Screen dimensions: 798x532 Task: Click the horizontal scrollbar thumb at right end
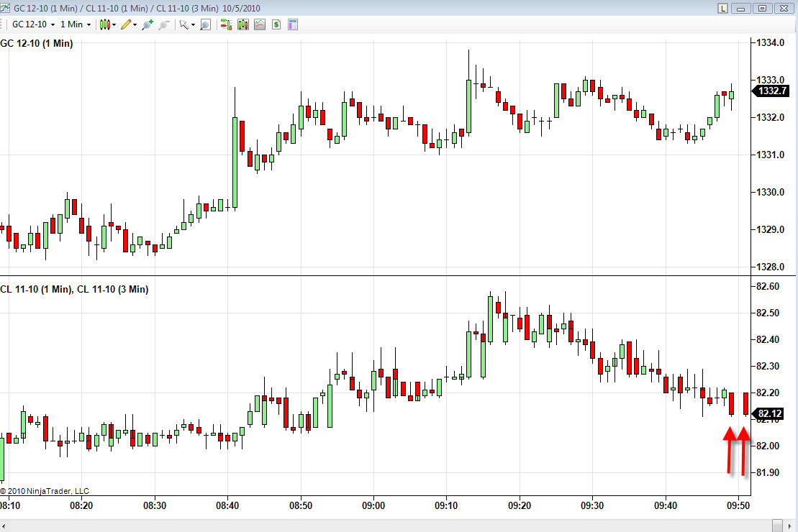click(778, 526)
